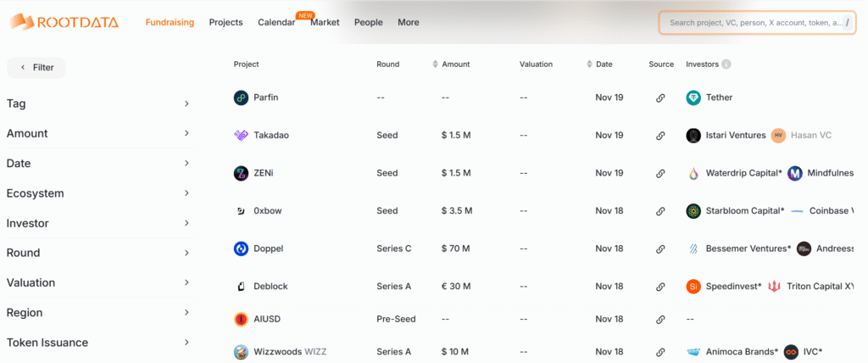
Task: Click the Starbloom Capital logo
Action: click(x=693, y=210)
